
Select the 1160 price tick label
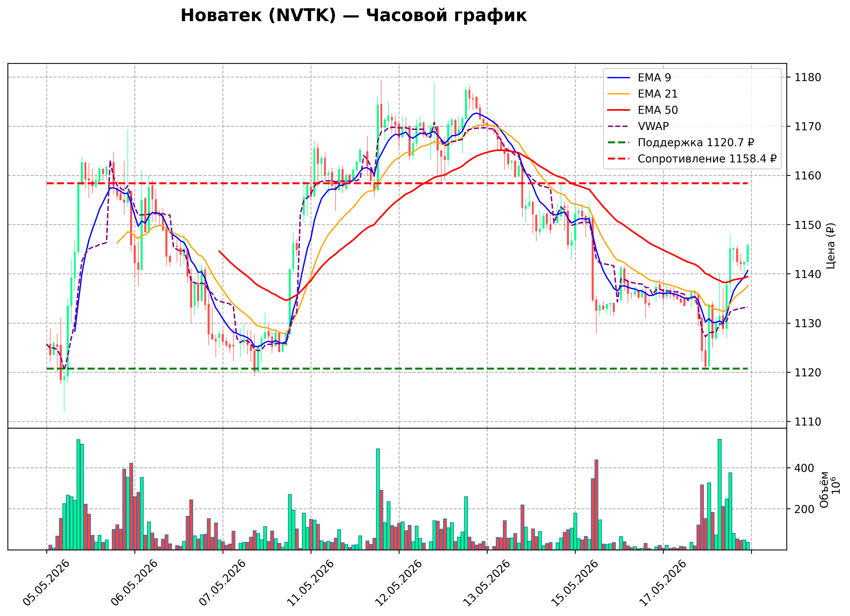808,176
